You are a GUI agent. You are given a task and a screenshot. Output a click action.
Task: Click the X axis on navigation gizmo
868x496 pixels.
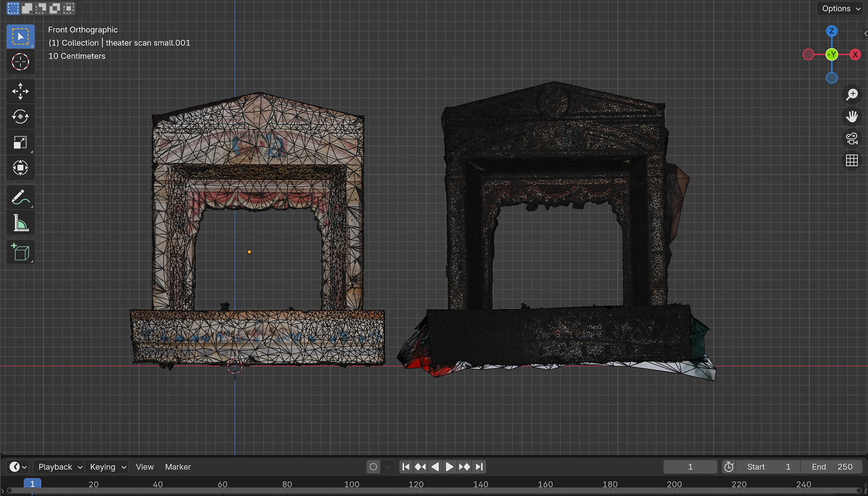coord(855,55)
